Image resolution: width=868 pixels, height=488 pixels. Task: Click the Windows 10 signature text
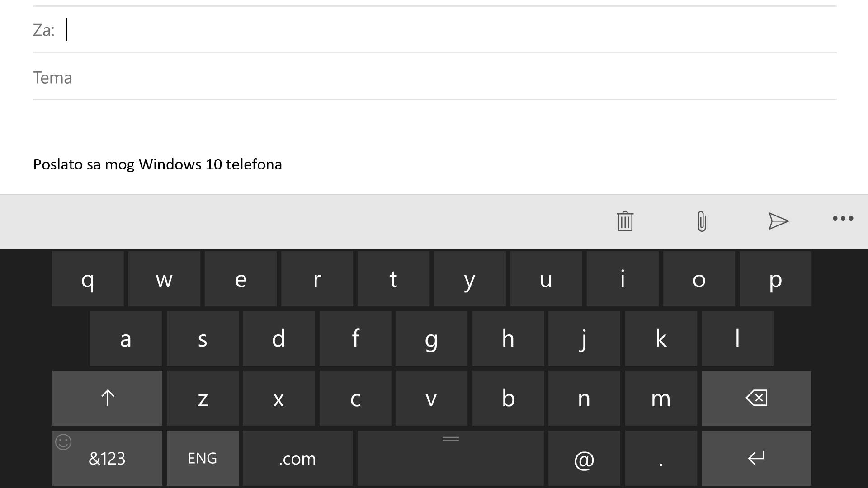[157, 164]
